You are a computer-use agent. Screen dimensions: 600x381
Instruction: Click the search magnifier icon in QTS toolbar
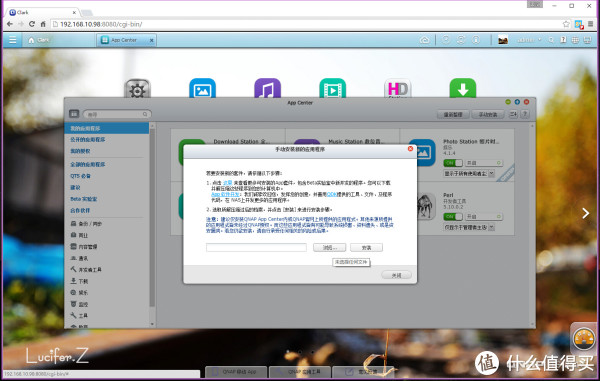551,40
